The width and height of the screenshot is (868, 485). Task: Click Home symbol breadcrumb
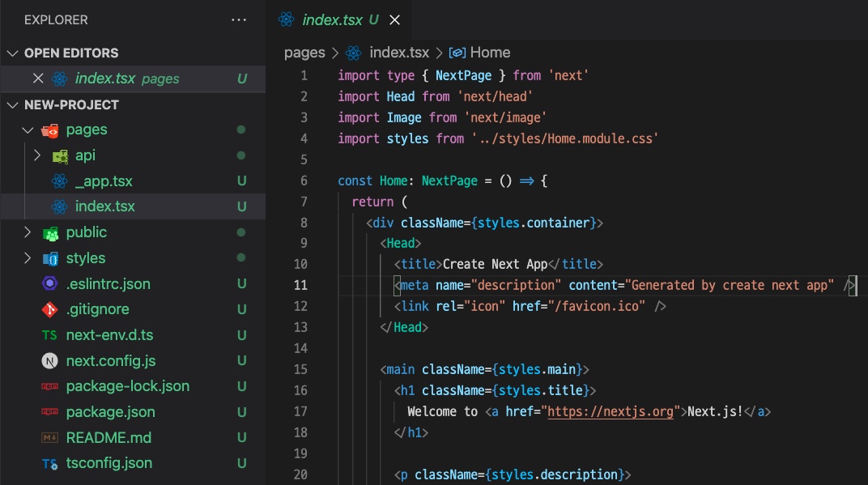tap(490, 53)
